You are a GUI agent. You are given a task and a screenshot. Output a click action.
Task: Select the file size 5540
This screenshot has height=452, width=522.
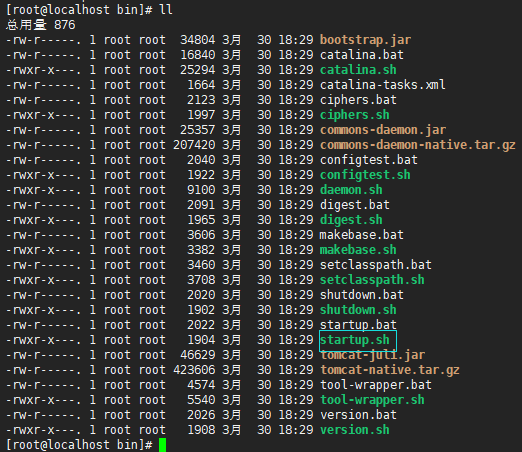pyautogui.click(x=201, y=400)
